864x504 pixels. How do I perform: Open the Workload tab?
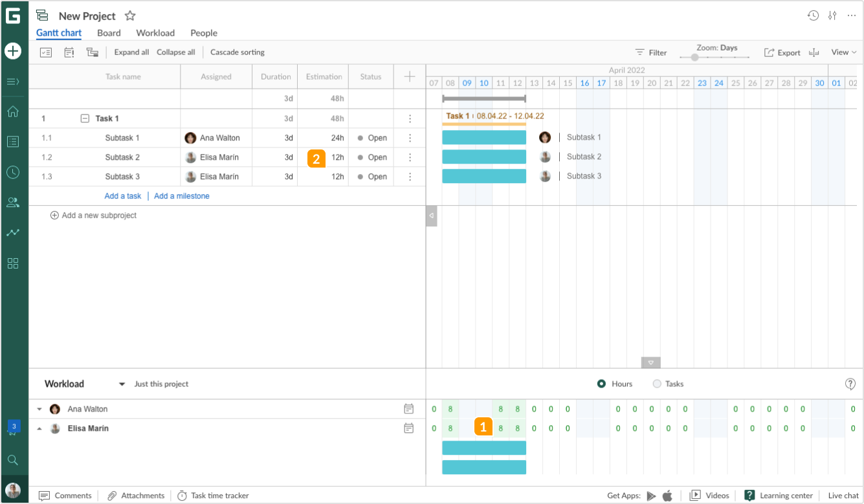(x=155, y=33)
